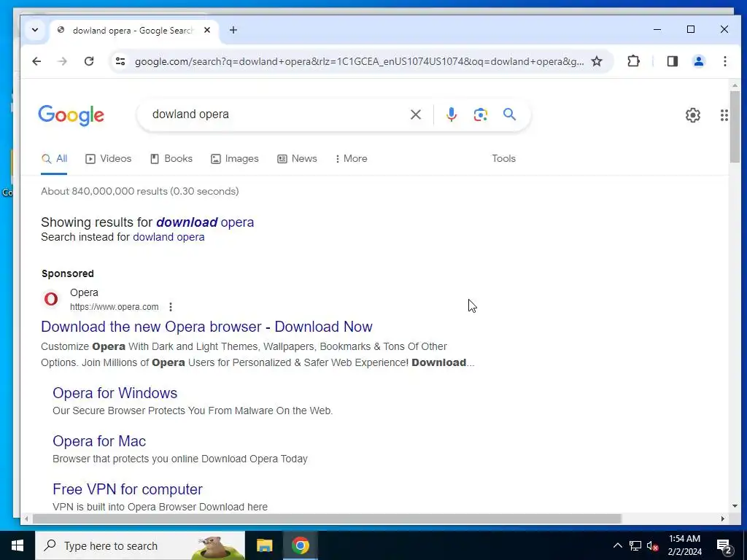Switch to the Books tab
The image size is (747, 560).
171,158
